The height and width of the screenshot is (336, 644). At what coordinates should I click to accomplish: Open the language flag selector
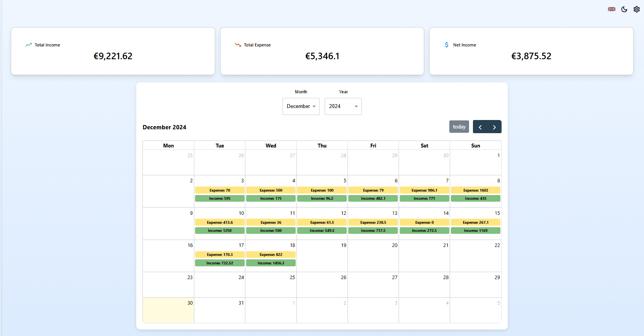coord(611,9)
